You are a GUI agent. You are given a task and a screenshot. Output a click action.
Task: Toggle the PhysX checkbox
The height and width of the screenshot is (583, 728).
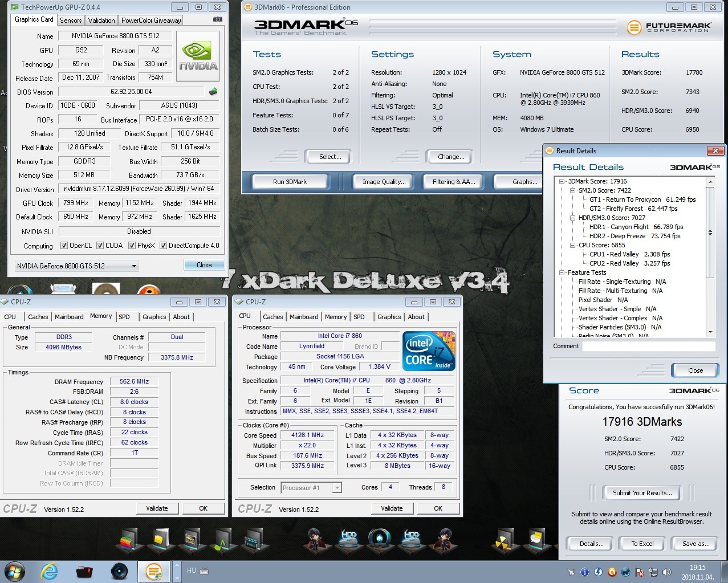(x=132, y=246)
